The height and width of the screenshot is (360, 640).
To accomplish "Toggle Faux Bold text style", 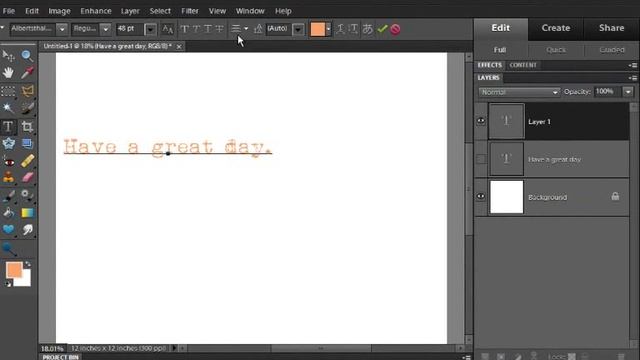I will point(184,29).
